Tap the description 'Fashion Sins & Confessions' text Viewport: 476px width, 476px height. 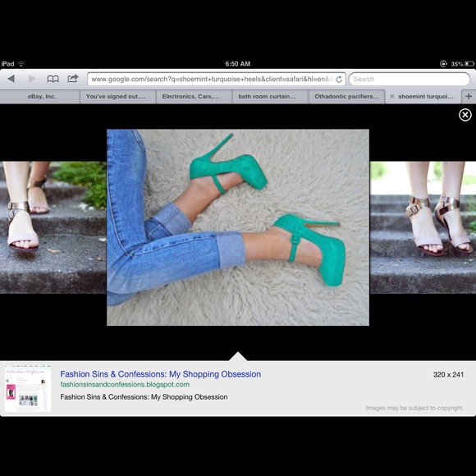(x=144, y=396)
